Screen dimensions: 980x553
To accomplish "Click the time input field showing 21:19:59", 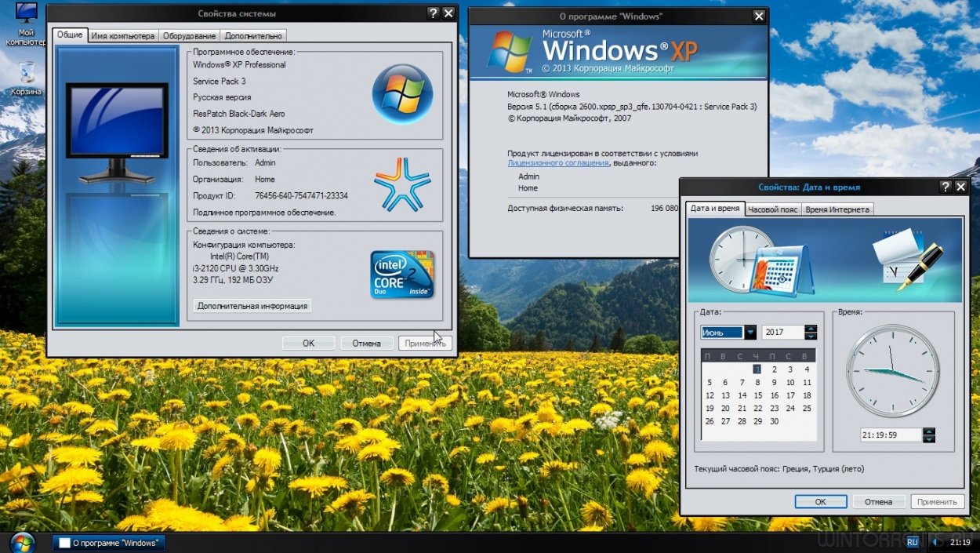I will 890,435.
